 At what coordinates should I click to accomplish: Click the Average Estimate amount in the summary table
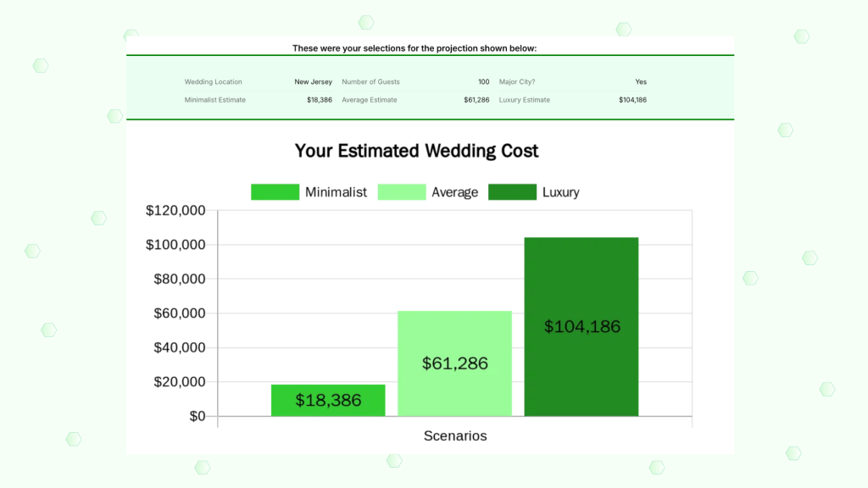point(476,100)
